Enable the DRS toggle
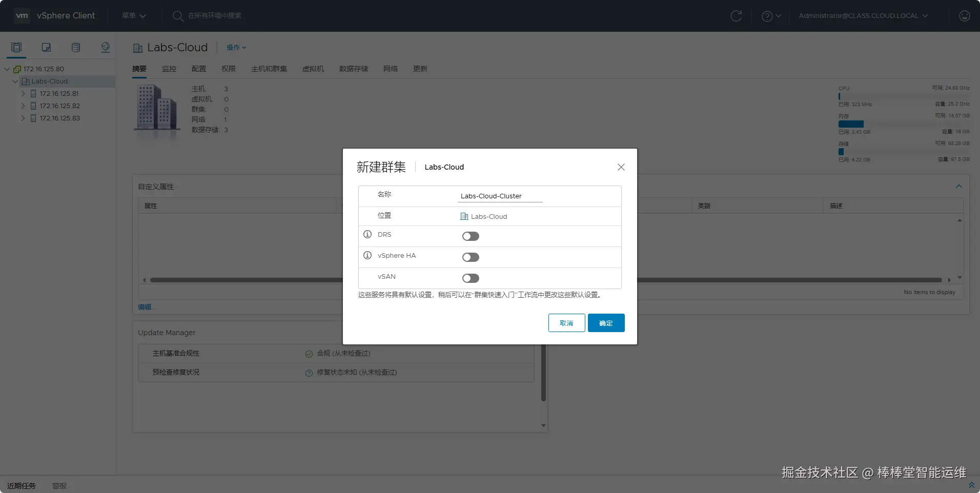 [471, 236]
